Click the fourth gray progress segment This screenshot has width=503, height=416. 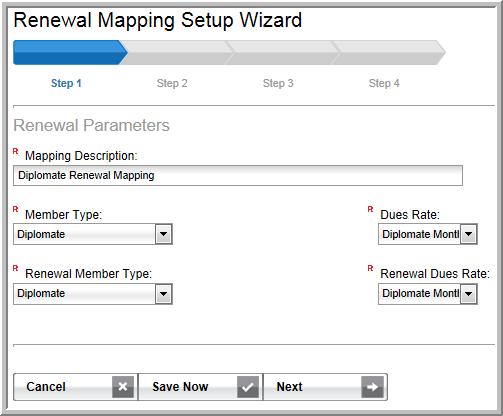389,52
